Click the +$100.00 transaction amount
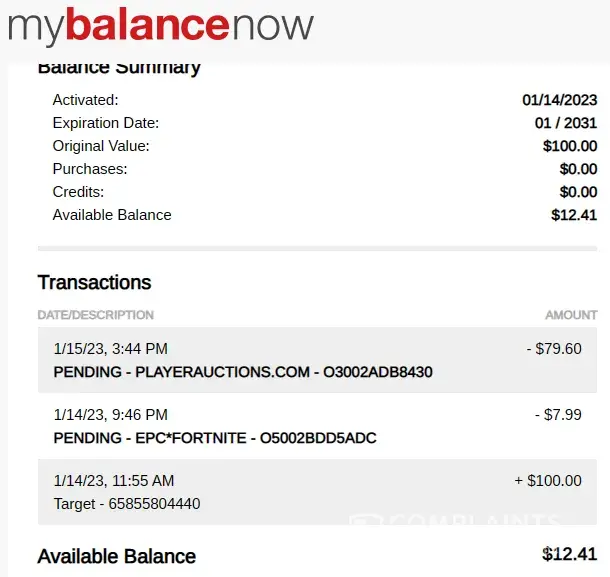 [547, 481]
